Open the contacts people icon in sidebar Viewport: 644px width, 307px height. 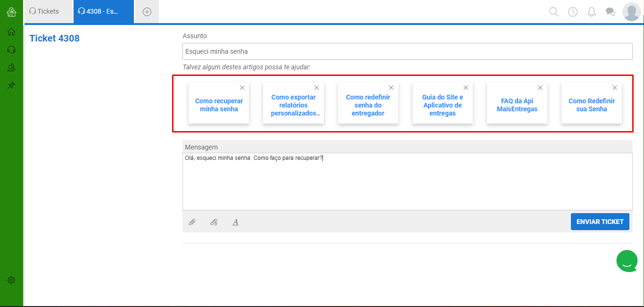point(11,67)
